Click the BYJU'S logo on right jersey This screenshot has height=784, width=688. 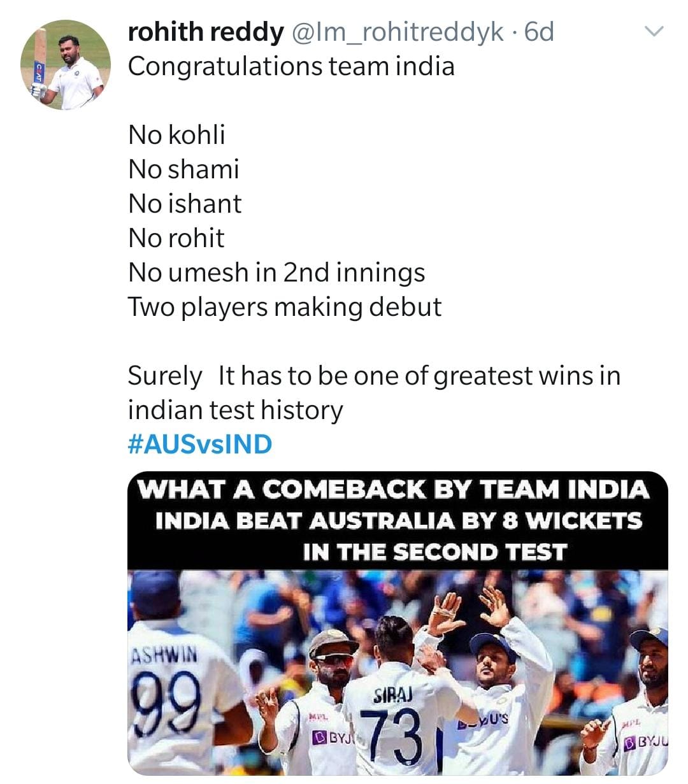647,742
